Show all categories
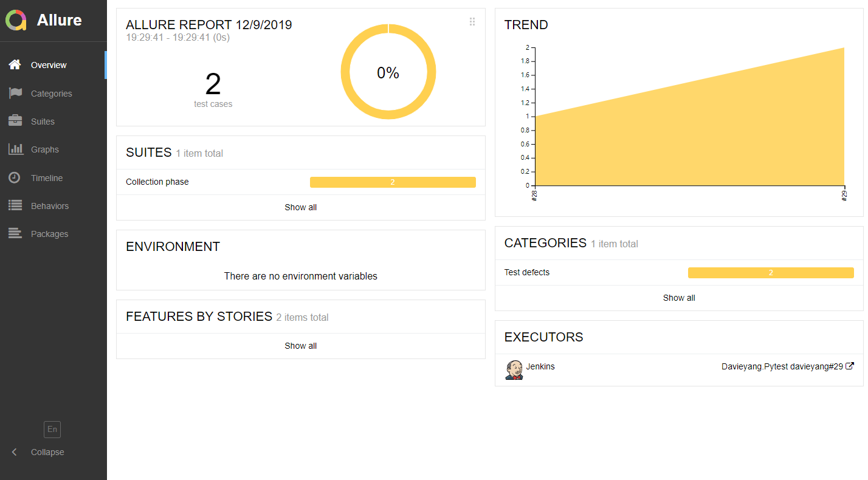 coord(679,298)
